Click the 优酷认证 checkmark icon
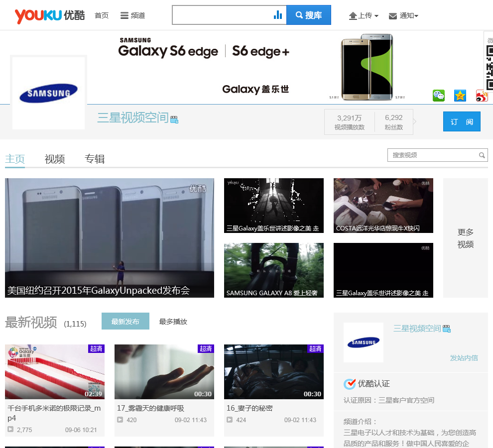This screenshot has width=493, height=448. (x=349, y=384)
